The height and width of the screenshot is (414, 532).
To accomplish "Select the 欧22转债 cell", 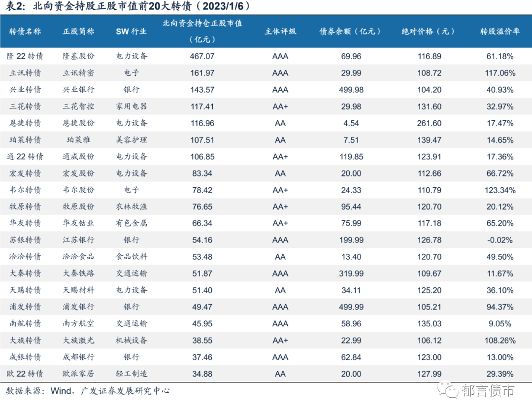I will click(x=25, y=374).
